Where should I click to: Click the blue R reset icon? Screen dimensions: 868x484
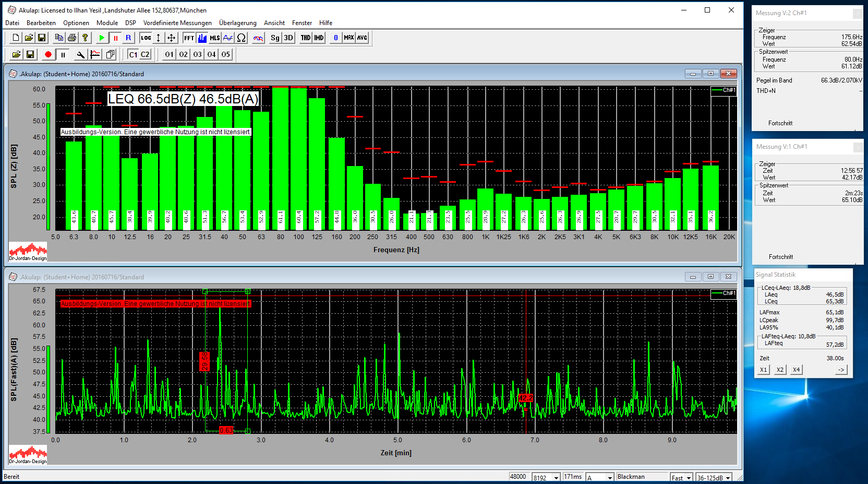(x=128, y=38)
